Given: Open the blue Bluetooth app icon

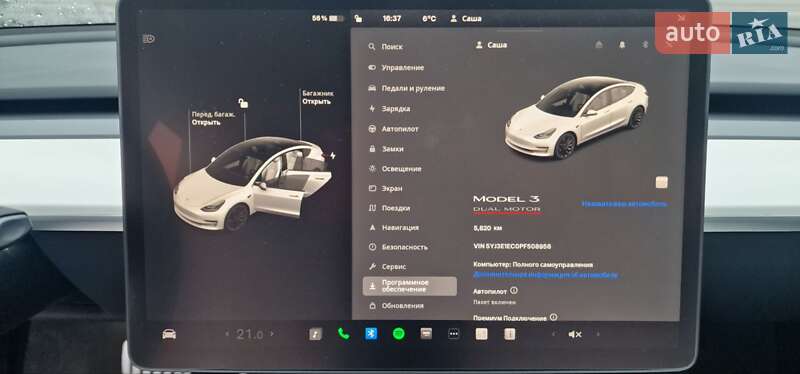Looking at the screenshot, I should 371,334.
